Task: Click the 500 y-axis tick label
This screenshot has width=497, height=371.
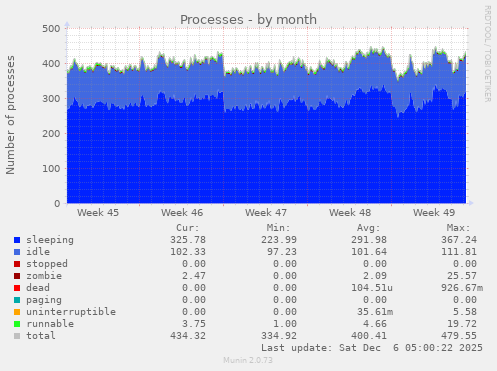Action: (x=51, y=29)
